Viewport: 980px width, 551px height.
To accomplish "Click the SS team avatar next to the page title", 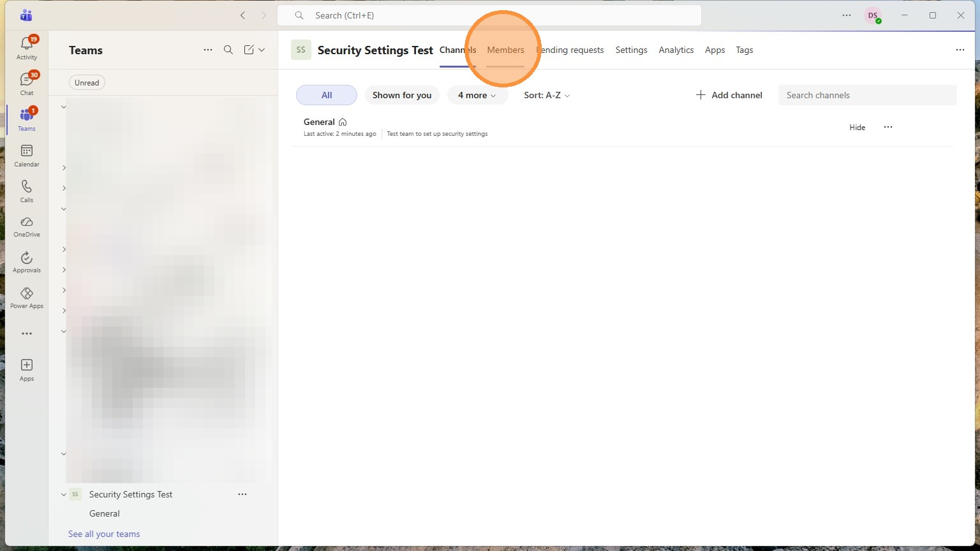I will click(301, 50).
